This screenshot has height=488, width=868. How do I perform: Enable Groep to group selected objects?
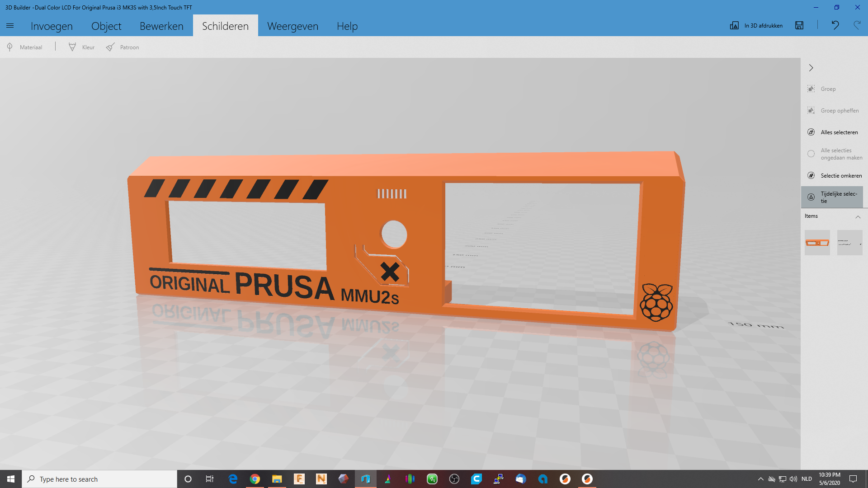(827, 89)
